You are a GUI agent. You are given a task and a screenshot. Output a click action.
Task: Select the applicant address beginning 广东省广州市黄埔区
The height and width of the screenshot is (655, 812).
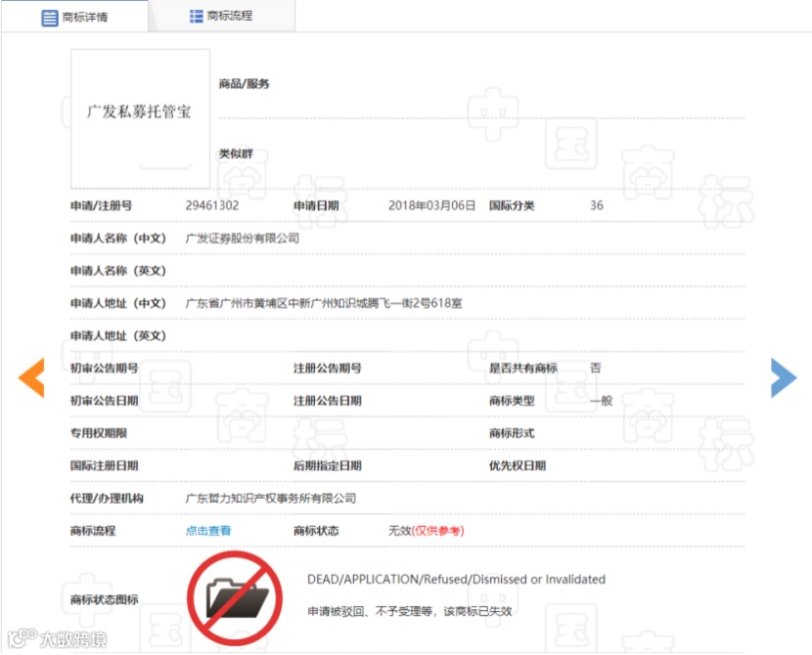click(x=324, y=303)
